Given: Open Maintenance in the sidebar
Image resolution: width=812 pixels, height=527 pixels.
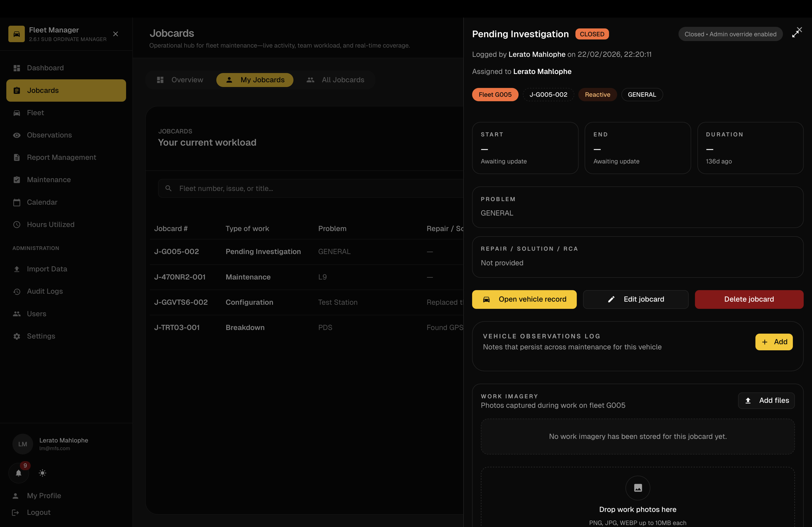Looking at the screenshot, I should pos(66,180).
